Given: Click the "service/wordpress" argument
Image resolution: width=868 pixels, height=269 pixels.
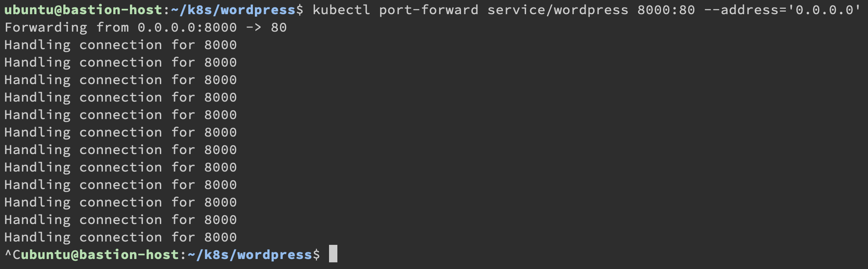Looking at the screenshot, I should click(558, 10).
